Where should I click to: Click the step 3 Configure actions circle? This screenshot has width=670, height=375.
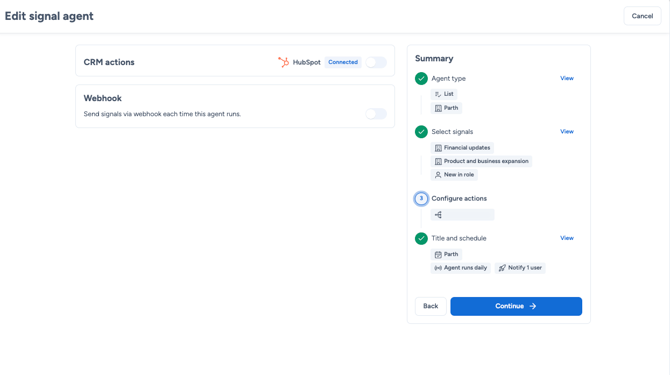[421, 199]
